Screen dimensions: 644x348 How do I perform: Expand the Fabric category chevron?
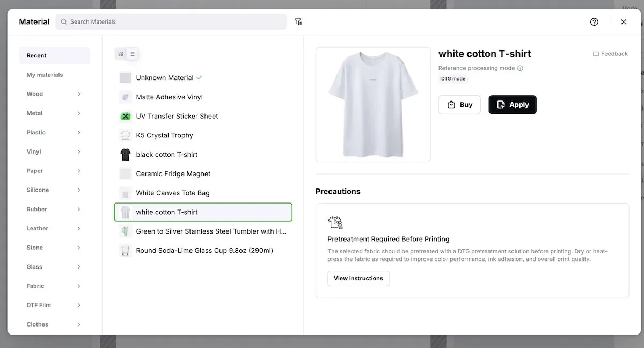79,286
